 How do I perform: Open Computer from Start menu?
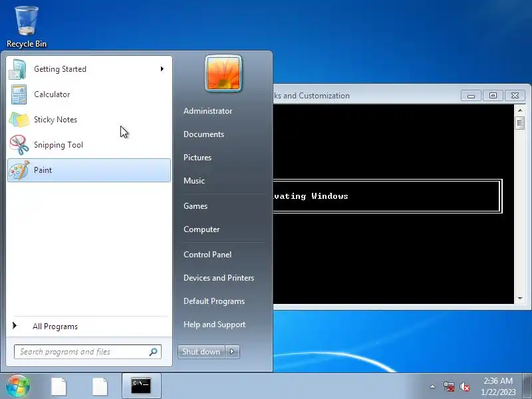pos(201,229)
